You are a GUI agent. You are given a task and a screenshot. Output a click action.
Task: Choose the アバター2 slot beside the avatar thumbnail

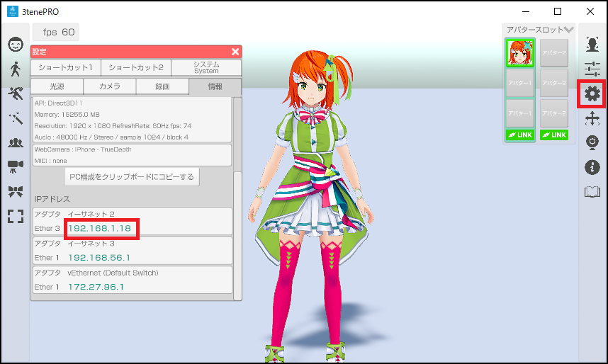click(553, 52)
